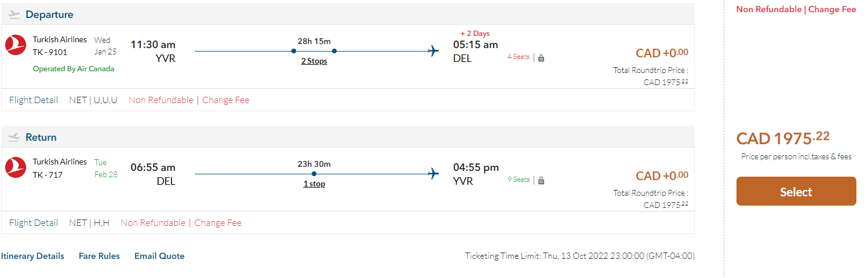The image size is (868, 278).
Task: Click airplane icon on return route line
Action: (433, 174)
